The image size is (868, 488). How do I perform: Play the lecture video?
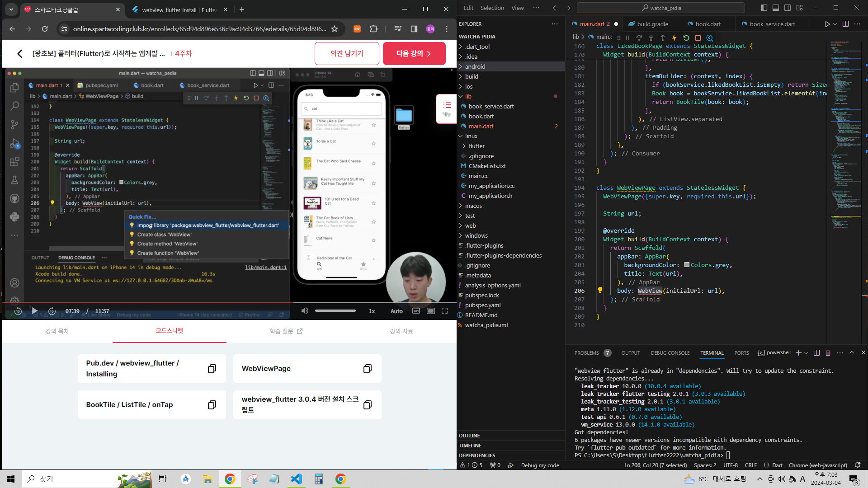pos(34,311)
